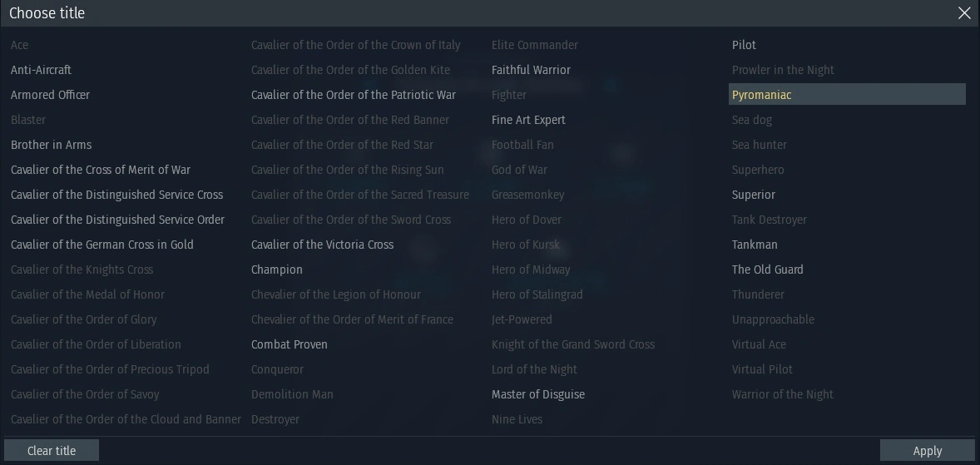
Task: Choose the Anti-Aircraft title
Action: (41, 70)
